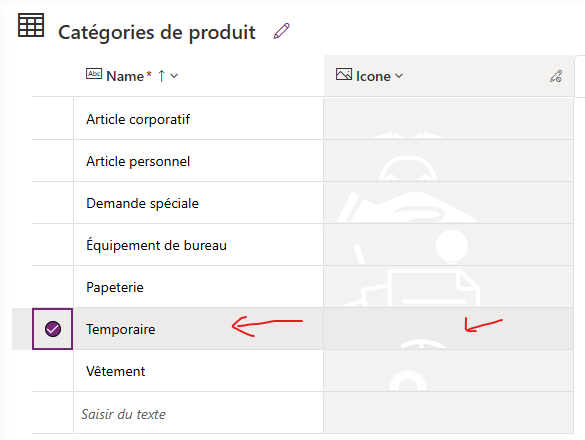This screenshot has width=585, height=440.
Task: Open the Name column dropdown chevron
Action: [x=174, y=76]
